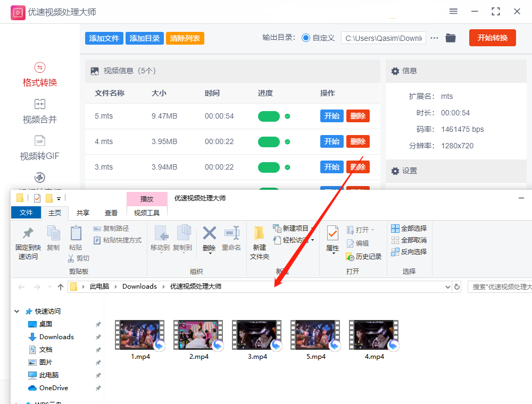The height and width of the screenshot is (404, 532).
Task: Click the folder browse icon beside output path
Action: click(450, 38)
